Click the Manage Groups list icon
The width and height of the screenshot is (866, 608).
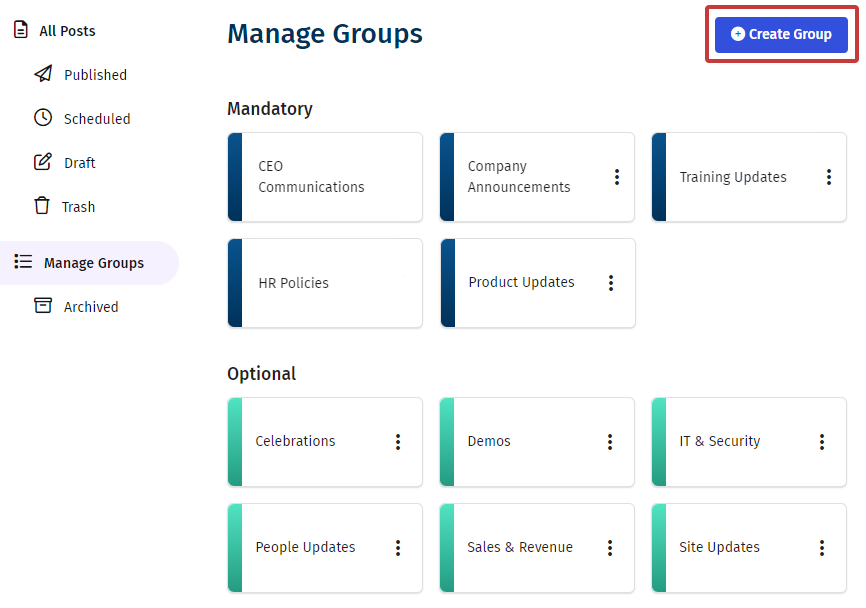click(23, 262)
